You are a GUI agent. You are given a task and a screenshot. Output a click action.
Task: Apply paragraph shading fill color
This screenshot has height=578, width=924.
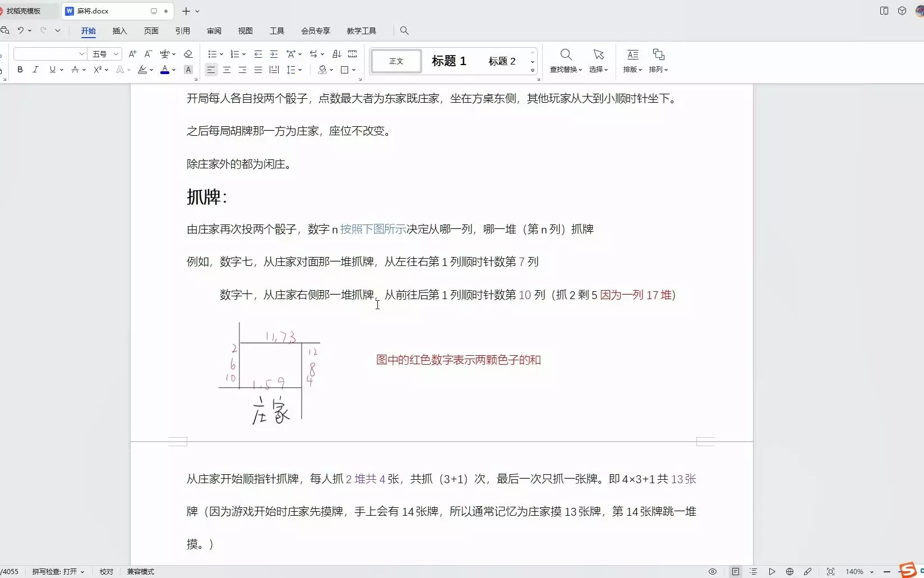tap(322, 70)
